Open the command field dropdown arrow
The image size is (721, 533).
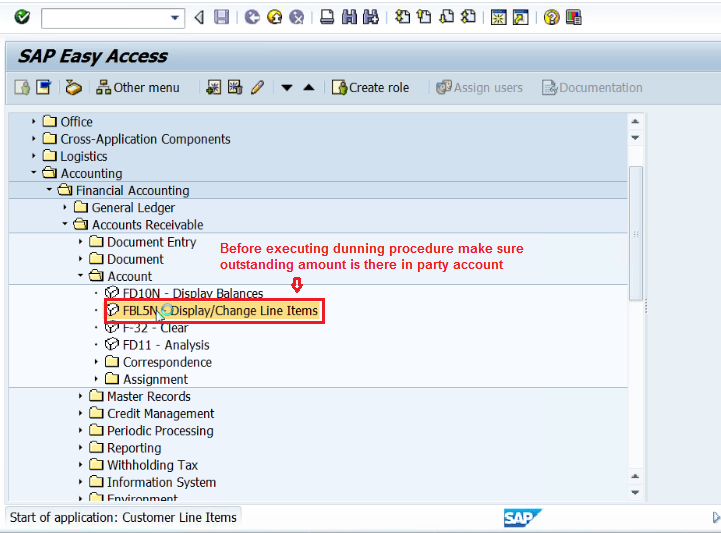tap(175, 18)
